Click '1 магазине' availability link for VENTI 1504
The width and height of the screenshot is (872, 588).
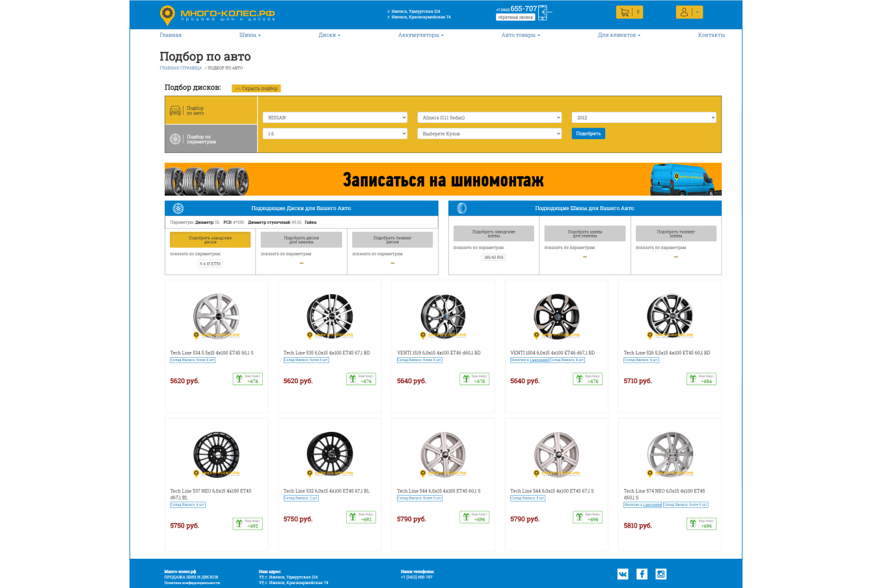539,360
